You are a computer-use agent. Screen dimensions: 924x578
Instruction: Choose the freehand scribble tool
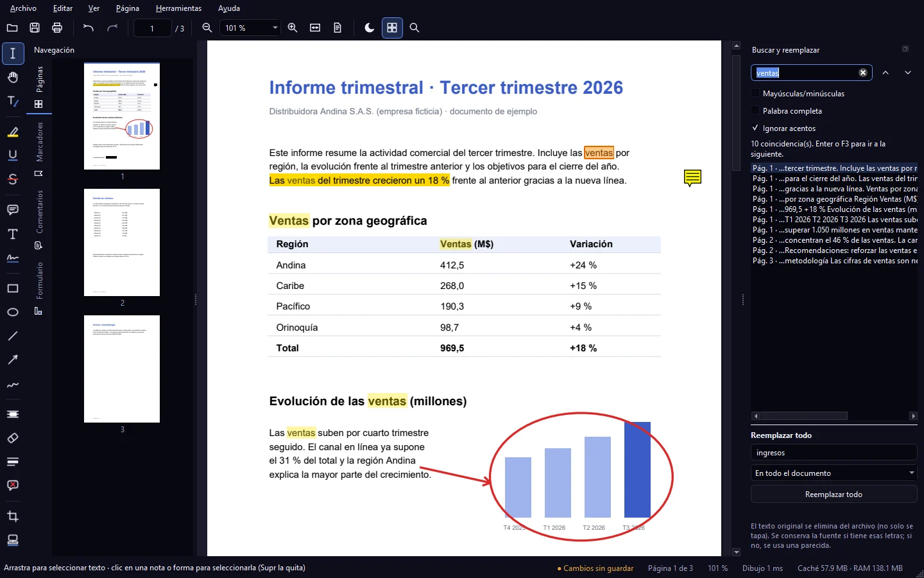coord(13,384)
